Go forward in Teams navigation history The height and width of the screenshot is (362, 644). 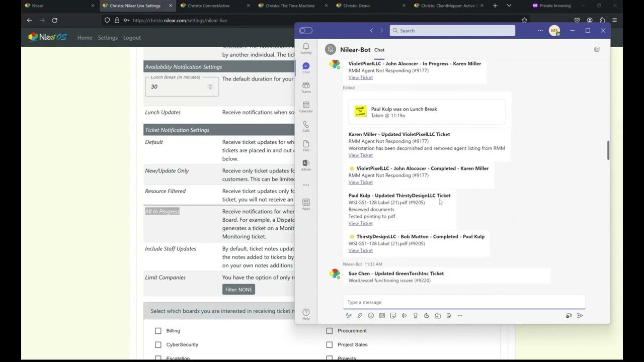(x=381, y=31)
